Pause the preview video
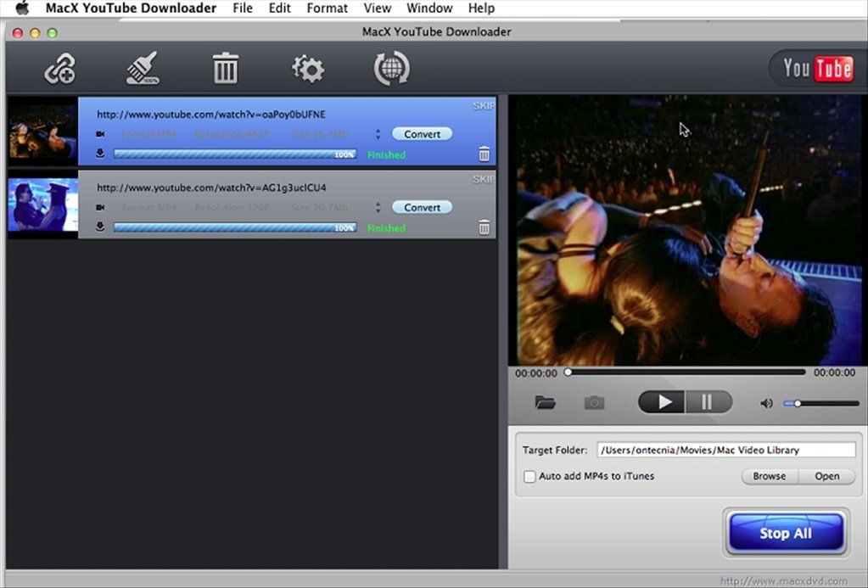Viewport: 868px width, 588px height. click(708, 402)
